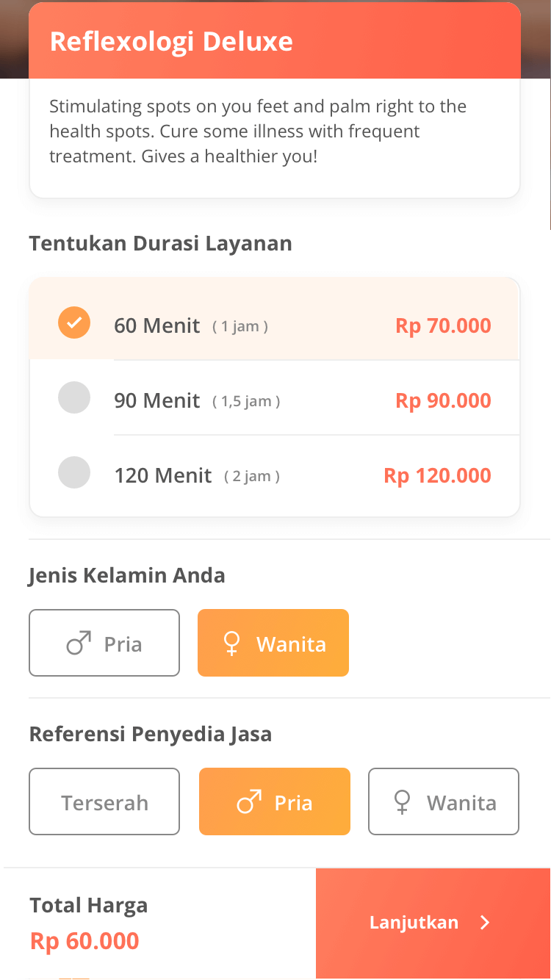Select Terserah as provider preference
The height and width of the screenshot is (980, 551).
(104, 802)
